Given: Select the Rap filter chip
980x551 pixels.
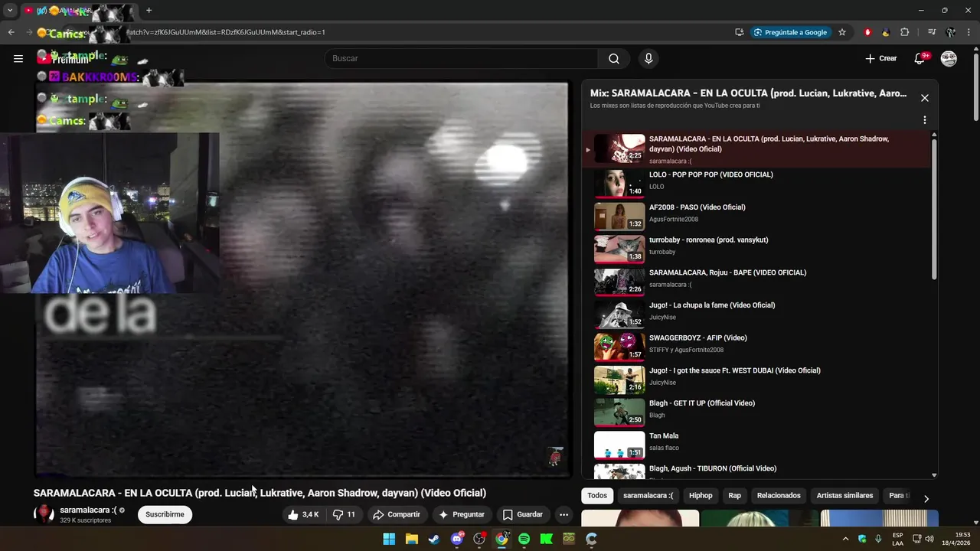Looking at the screenshot, I should [734, 496].
